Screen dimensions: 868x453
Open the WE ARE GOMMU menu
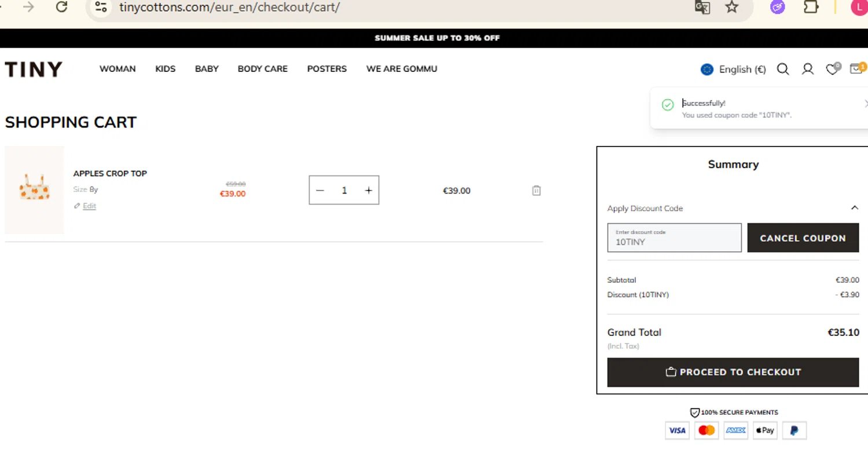pyautogui.click(x=402, y=69)
